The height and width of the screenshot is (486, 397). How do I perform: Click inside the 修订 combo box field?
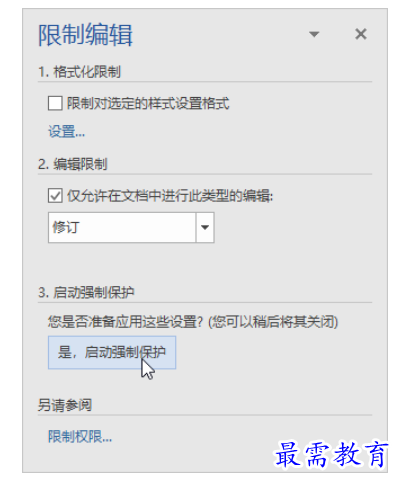(x=122, y=228)
